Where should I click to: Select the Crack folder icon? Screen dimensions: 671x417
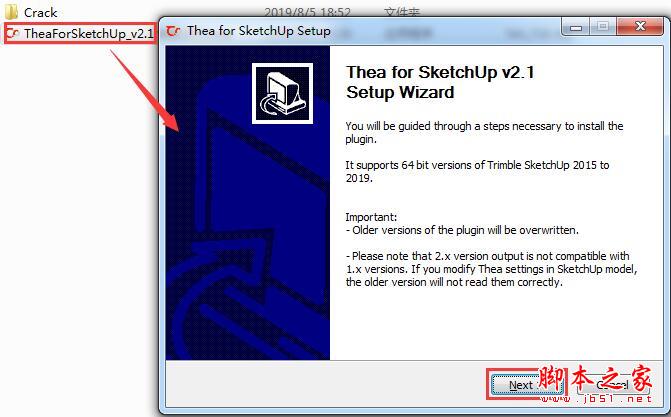coord(11,12)
